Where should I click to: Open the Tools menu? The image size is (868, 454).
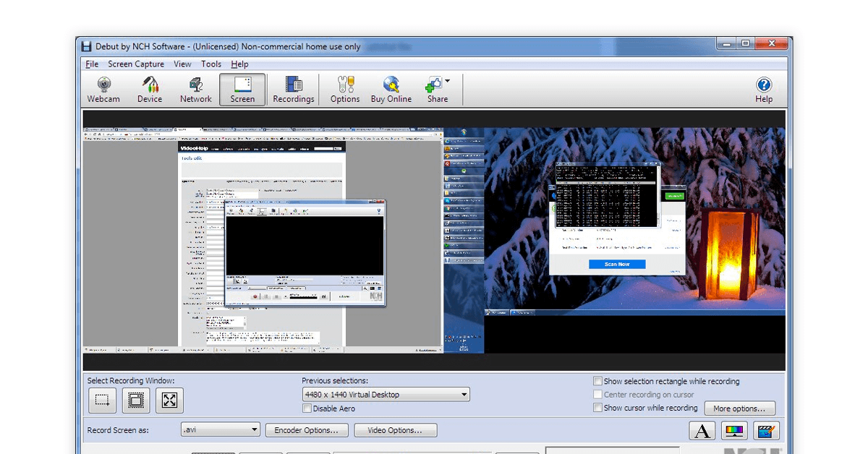coord(211,64)
